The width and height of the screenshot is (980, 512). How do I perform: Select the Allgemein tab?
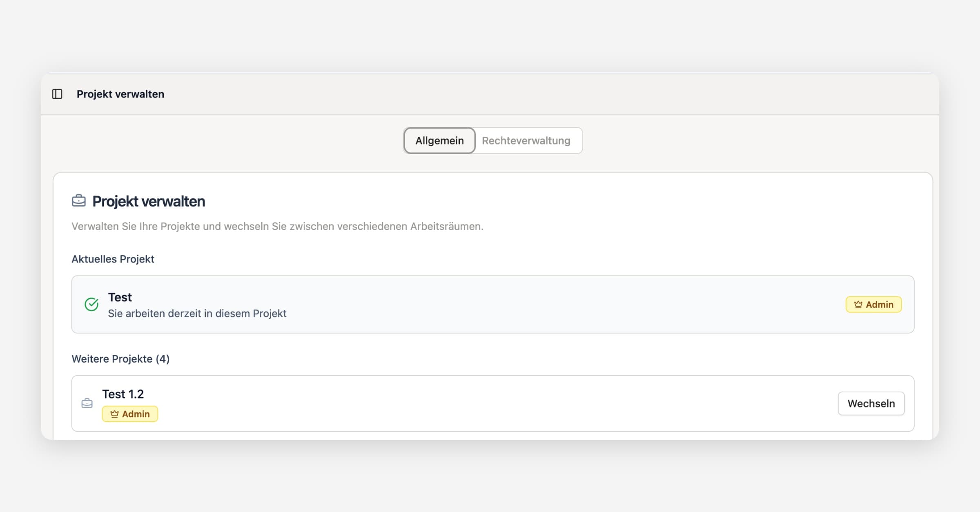coord(439,140)
